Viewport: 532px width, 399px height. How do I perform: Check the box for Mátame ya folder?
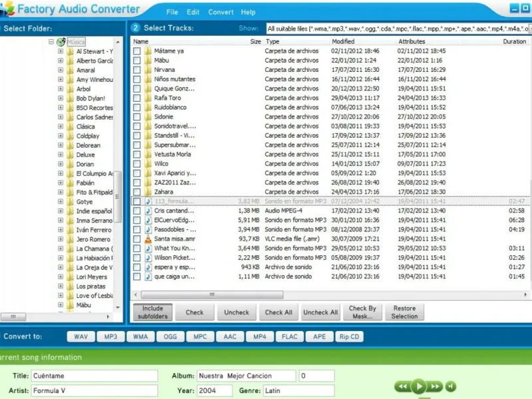pyautogui.click(x=137, y=51)
